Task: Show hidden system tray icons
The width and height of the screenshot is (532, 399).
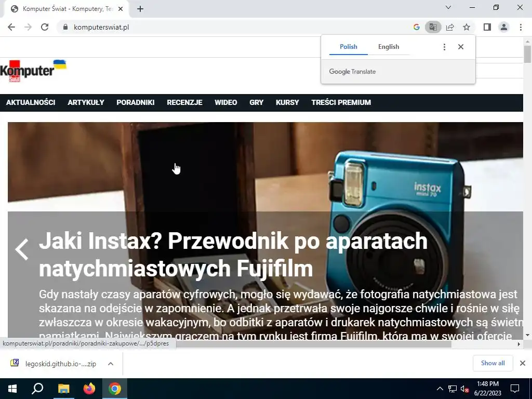Action: [x=440, y=389]
